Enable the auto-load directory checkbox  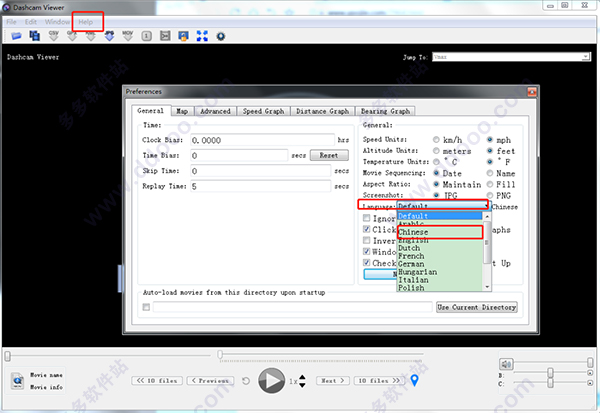coord(146,307)
